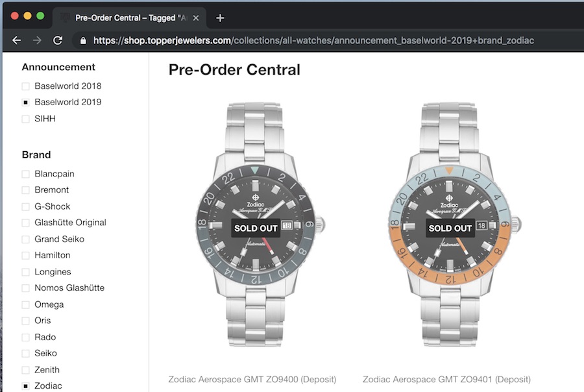Click the URL address bar
The width and height of the screenshot is (584, 392).
311,40
